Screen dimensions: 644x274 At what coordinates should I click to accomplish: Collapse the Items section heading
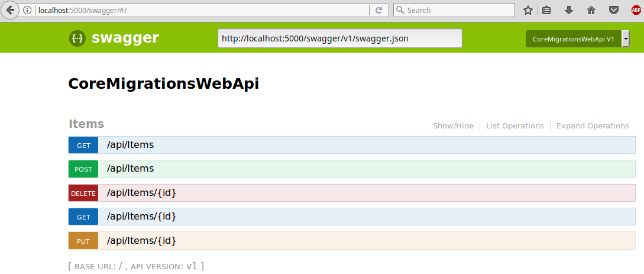click(x=86, y=124)
